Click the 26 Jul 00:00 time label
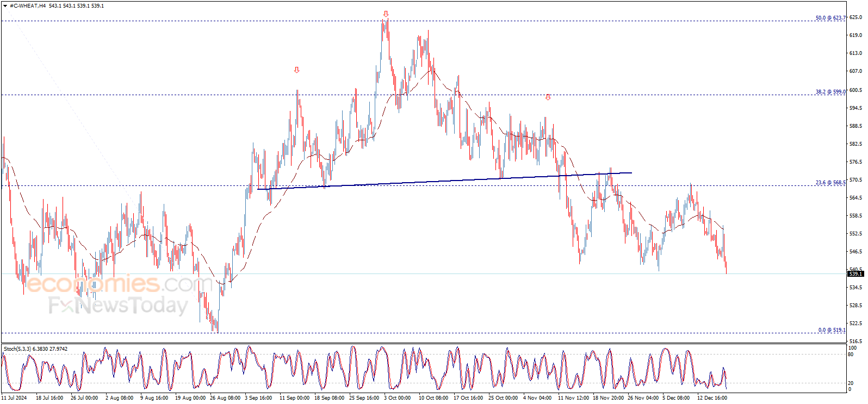This screenshot has height=404, width=868. tap(84, 398)
